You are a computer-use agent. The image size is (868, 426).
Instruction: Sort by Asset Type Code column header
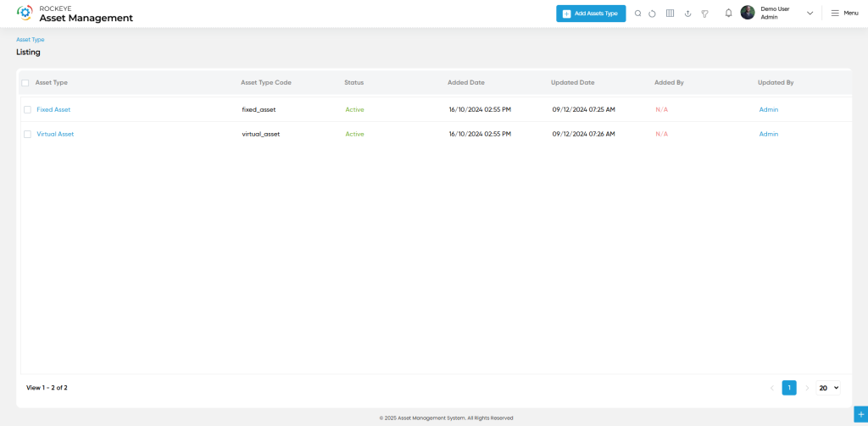click(x=265, y=82)
